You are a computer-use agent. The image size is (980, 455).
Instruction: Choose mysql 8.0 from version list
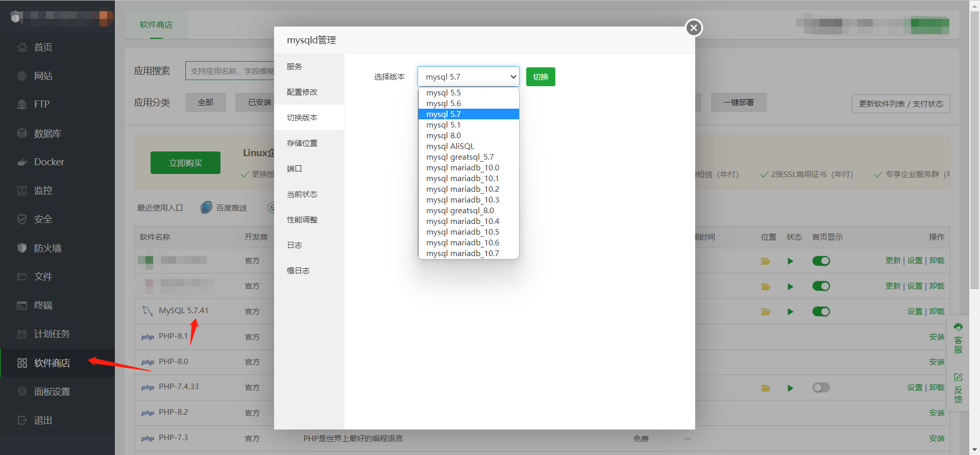[x=444, y=136]
